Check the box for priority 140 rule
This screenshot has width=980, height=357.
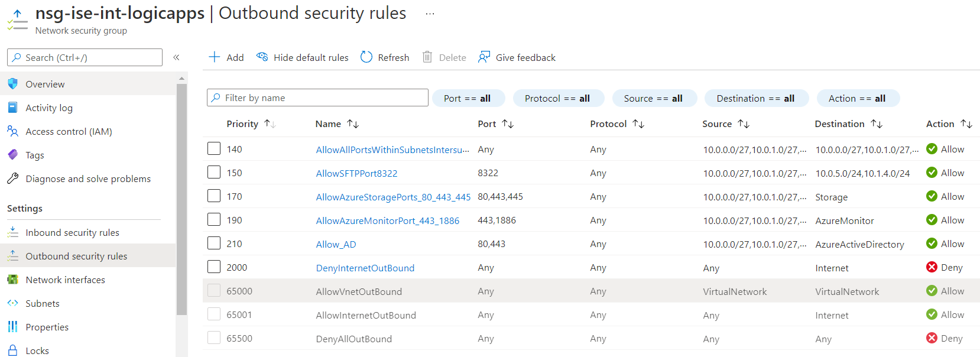click(214, 148)
